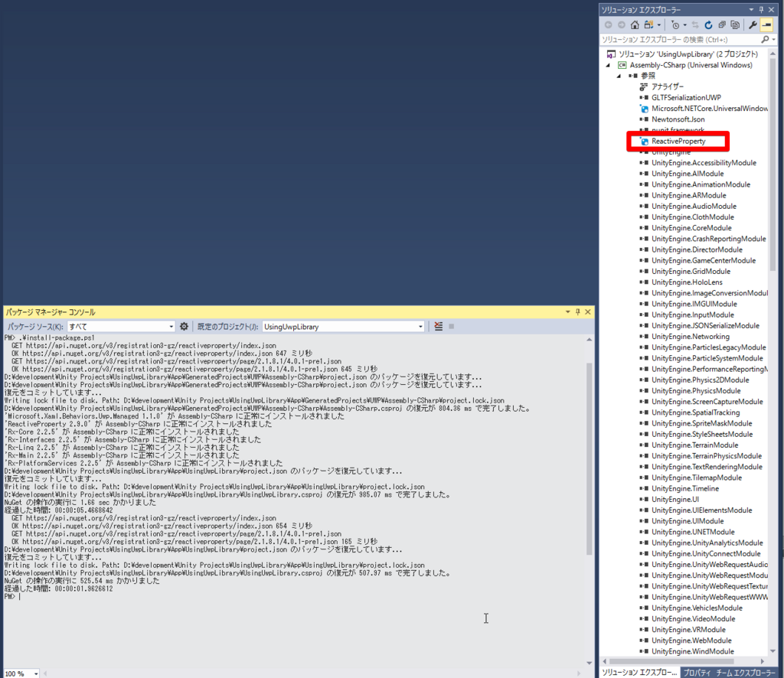This screenshot has width=784, height=678.
Task: Click the Microsoft.NETCore NuGet package icon
Action: [x=644, y=109]
